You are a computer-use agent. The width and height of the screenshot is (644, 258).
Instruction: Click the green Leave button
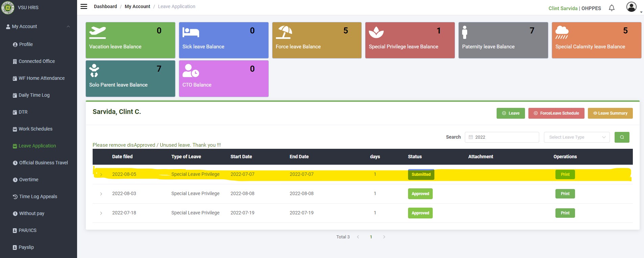510,113
